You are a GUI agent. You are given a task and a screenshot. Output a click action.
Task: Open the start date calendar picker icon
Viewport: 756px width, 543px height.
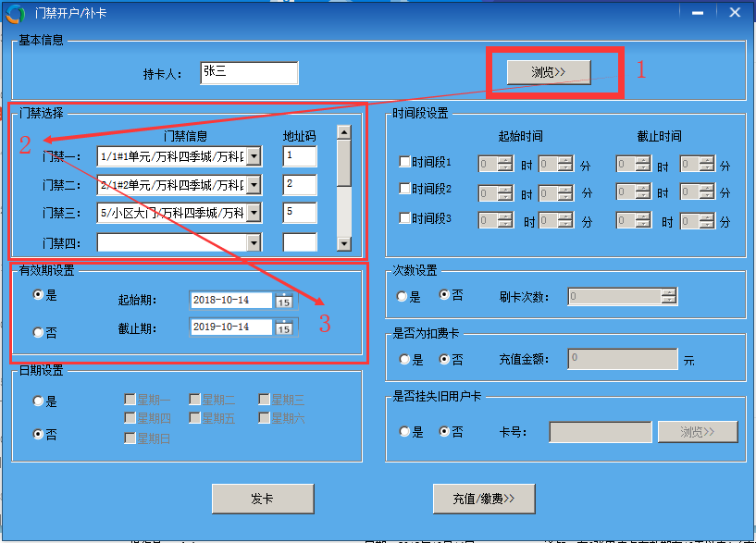click(x=284, y=301)
